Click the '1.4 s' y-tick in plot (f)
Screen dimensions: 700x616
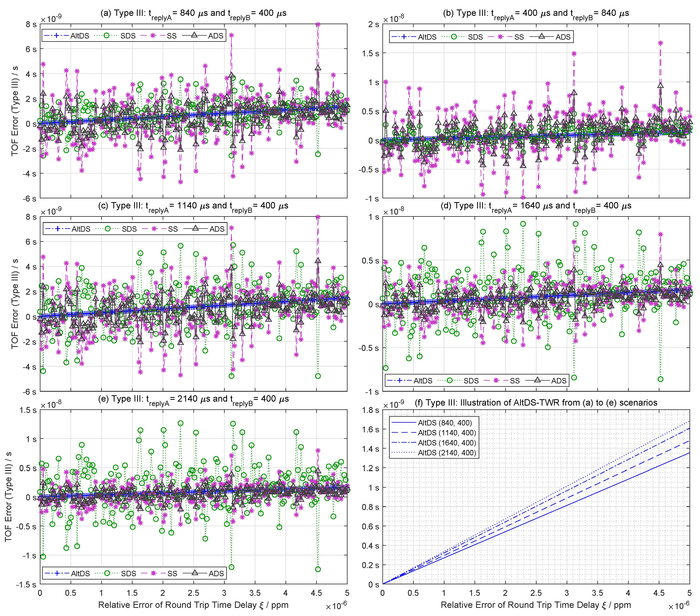click(370, 449)
